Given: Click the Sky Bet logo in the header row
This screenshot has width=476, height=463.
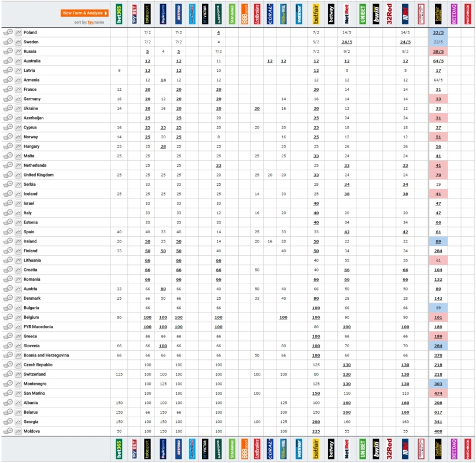Looking at the screenshot, I should pyautogui.click(x=134, y=14).
